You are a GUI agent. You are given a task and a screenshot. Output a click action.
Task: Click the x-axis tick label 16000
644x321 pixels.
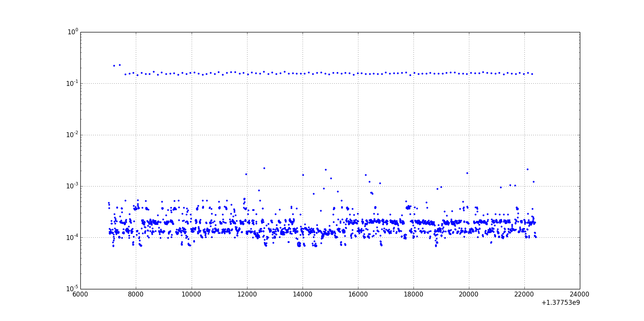(358, 295)
